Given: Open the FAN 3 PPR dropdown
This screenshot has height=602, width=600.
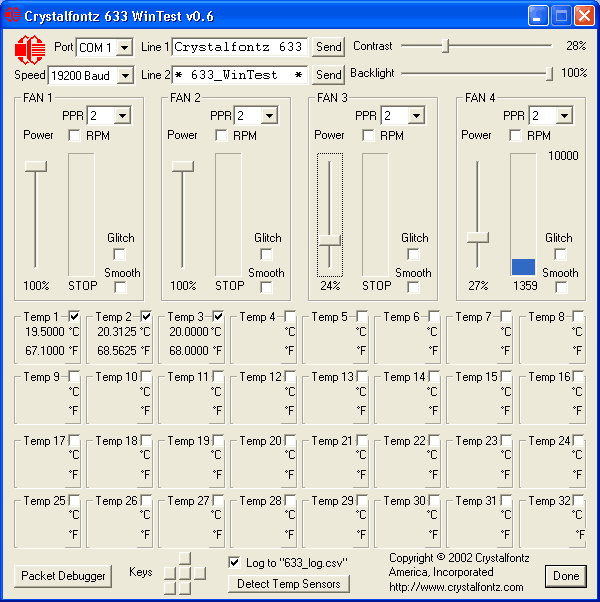Looking at the screenshot, I should [x=417, y=116].
